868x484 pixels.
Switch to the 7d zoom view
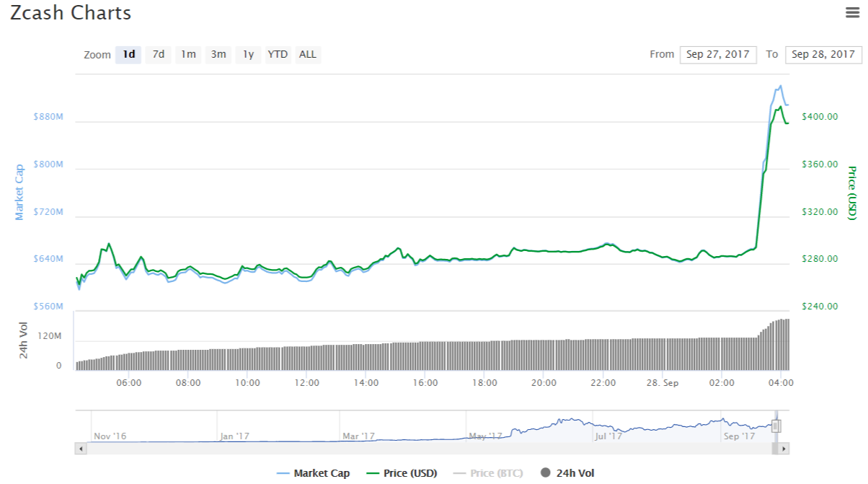[158, 54]
